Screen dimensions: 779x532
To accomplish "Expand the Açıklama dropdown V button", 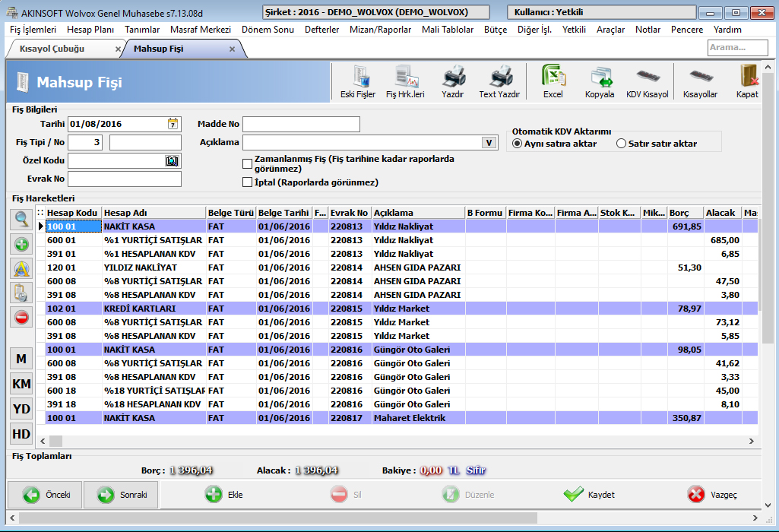I will (489, 143).
